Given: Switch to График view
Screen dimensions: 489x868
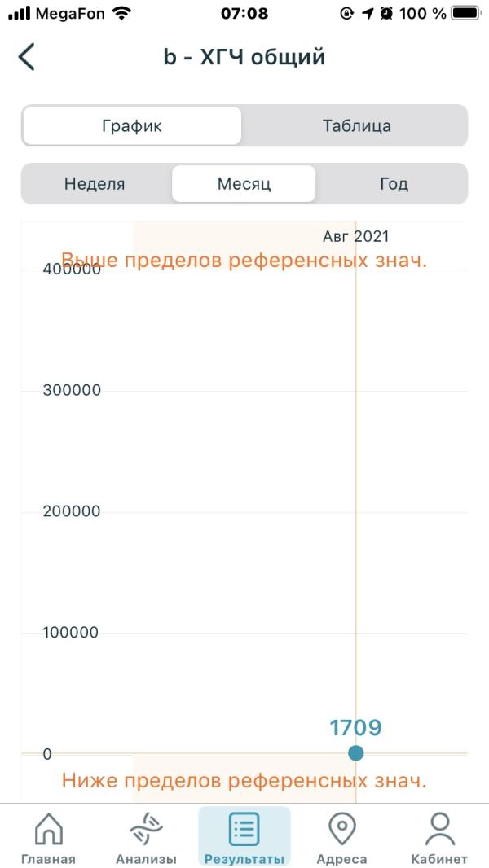Looking at the screenshot, I should point(132,126).
